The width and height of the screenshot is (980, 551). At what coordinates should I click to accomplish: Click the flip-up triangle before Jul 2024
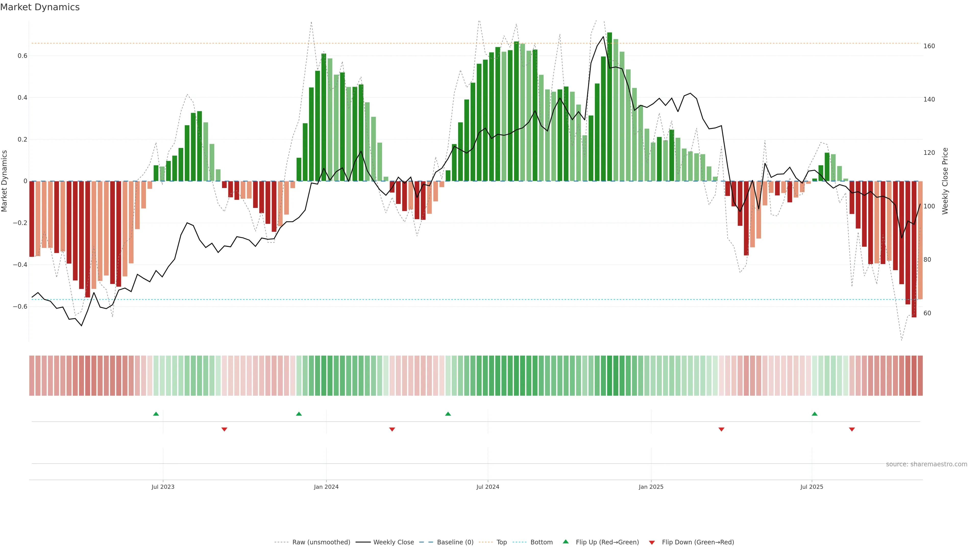coord(448,414)
